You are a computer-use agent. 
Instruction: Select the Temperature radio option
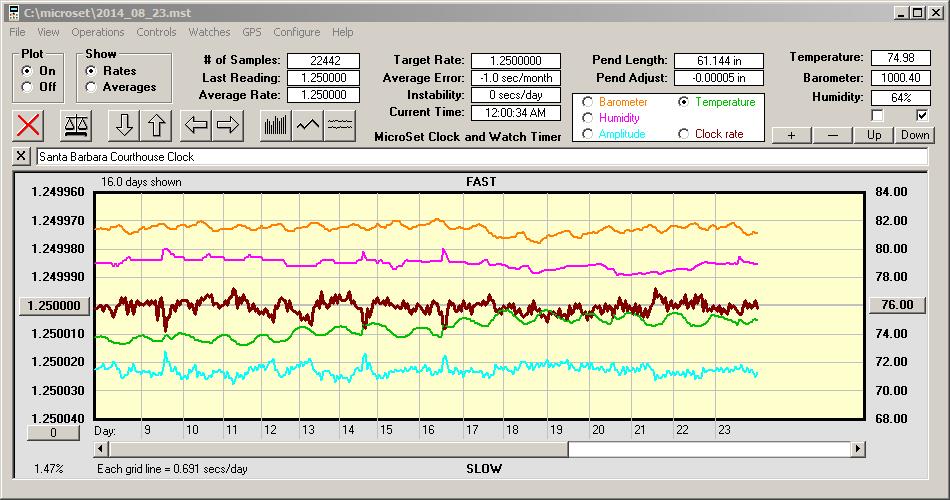tap(683, 102)
